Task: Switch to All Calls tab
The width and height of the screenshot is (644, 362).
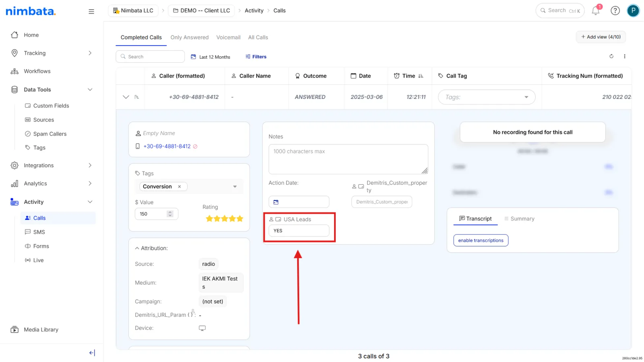Action: coord(258,37)
